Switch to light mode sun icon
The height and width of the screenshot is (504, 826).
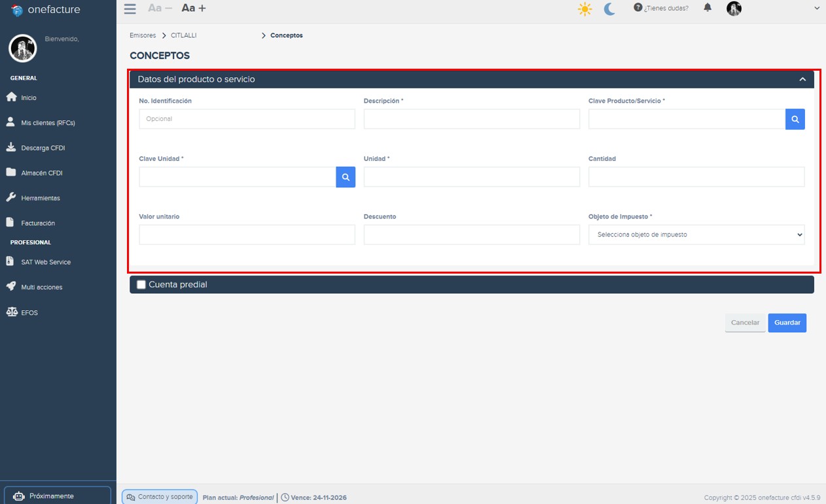tap(584, 9)
